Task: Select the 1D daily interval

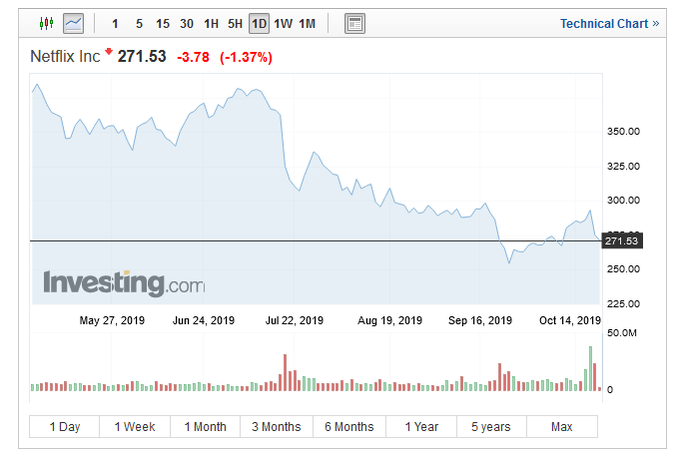Action: (259, 23)
